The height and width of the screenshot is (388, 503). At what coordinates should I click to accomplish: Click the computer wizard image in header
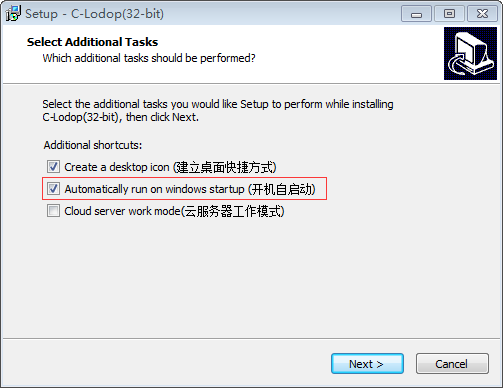click(470, 54)
